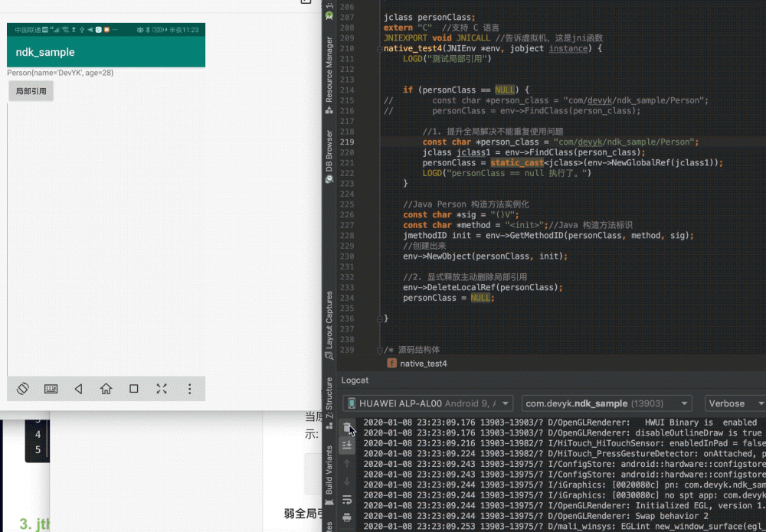This screenshot has width=766, height=532.
Task: Open HUAWEI ALP-AL00 device dropdown
Action: pos(428,403)
